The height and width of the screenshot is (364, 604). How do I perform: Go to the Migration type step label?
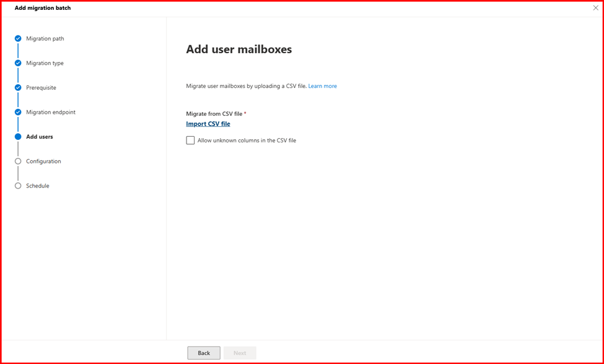click(45, 63)
